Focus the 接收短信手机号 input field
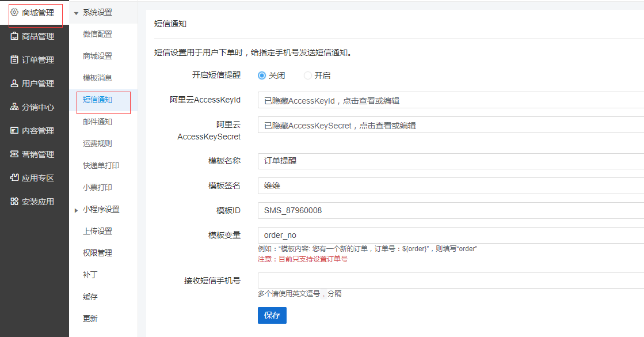Image resolution: width=644 pixels, height=337 pixels. (450, 281)
